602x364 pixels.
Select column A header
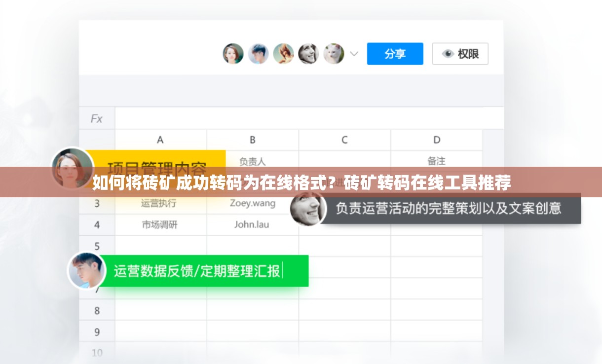click(x=160, y=140)
